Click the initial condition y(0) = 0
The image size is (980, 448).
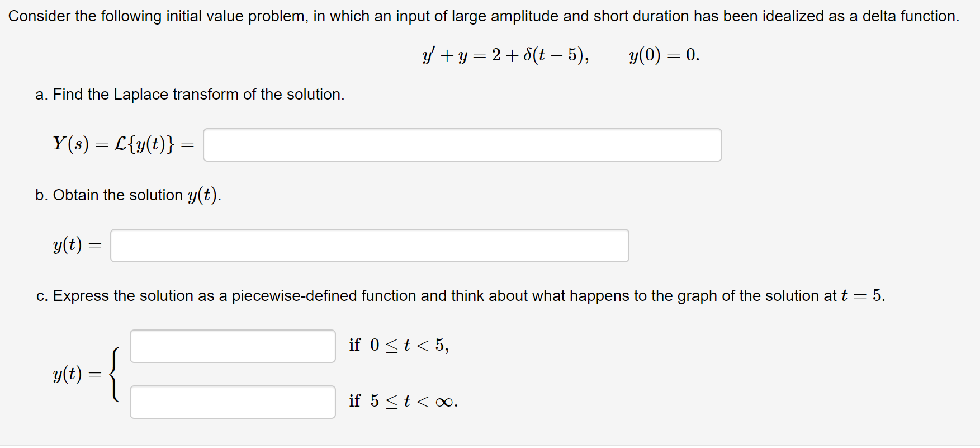pos(664,55)
